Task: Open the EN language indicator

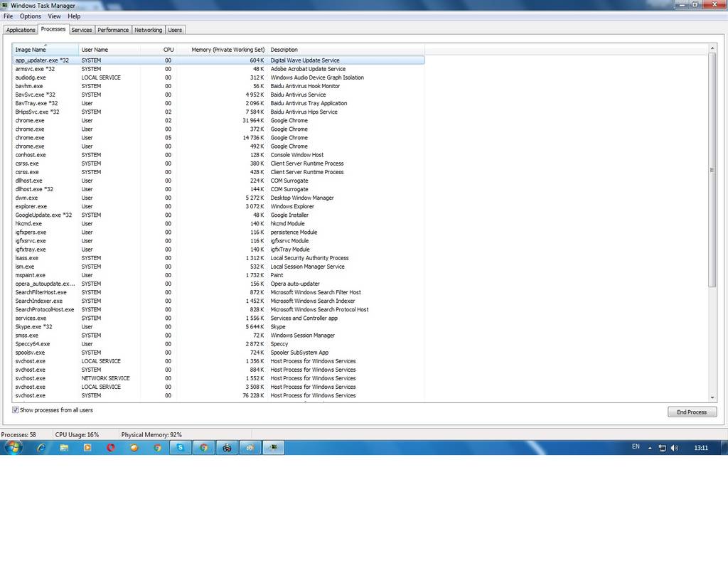Action: point(636,446)
